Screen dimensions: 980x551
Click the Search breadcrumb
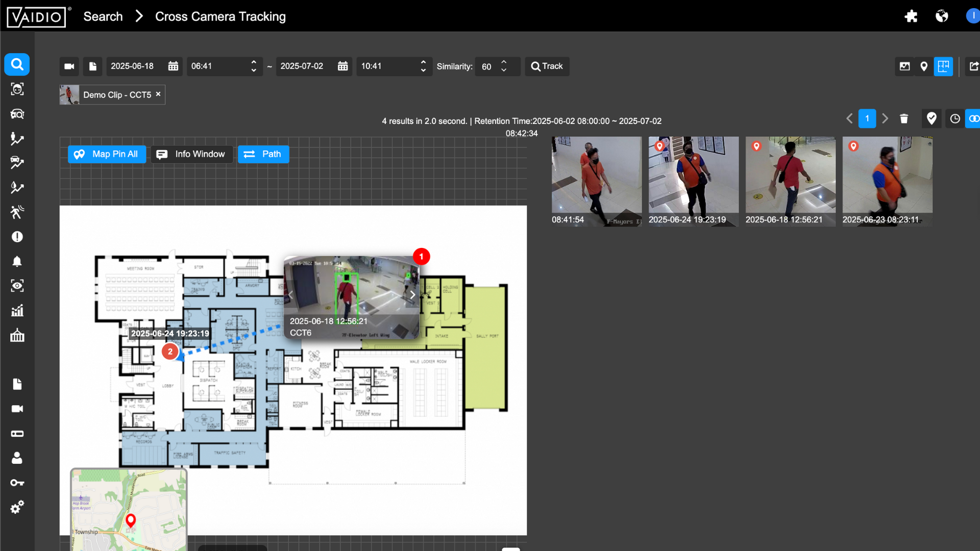click(103, 16)
